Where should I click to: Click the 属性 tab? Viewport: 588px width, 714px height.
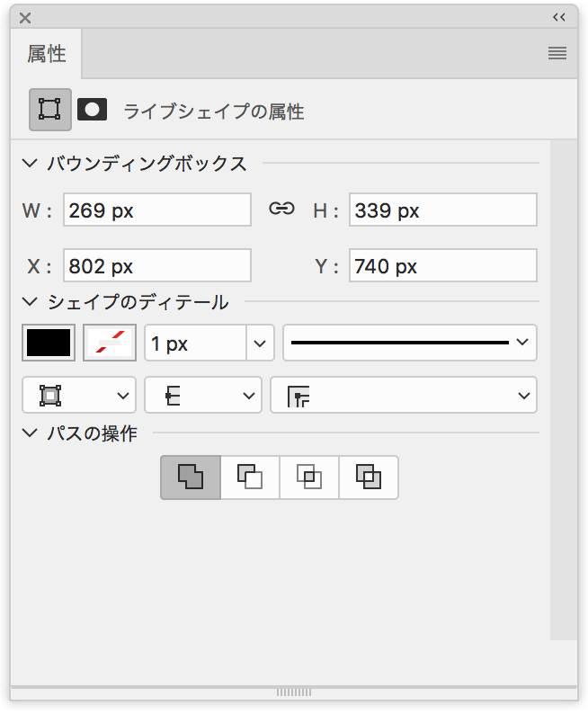pyautogui.click(x=47, y=54)
